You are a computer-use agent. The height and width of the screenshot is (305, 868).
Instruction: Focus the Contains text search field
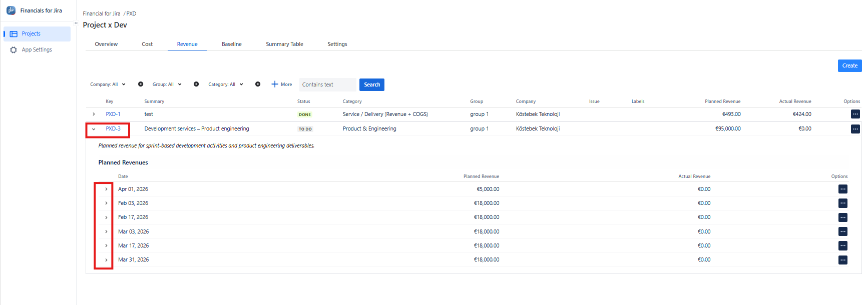(328, 84)
